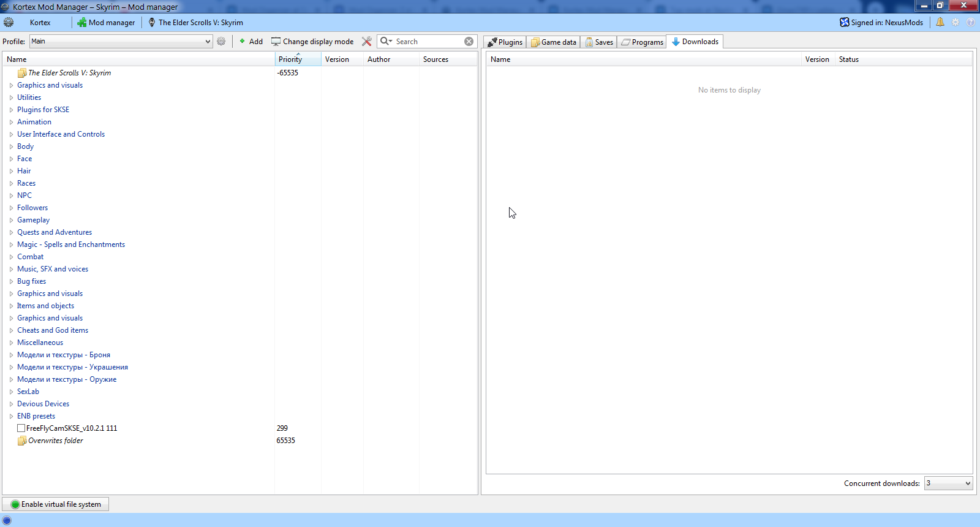Open the Profile dropdown showing Main
This screenshot has width=980, height=527.
[x=121, y=42]
